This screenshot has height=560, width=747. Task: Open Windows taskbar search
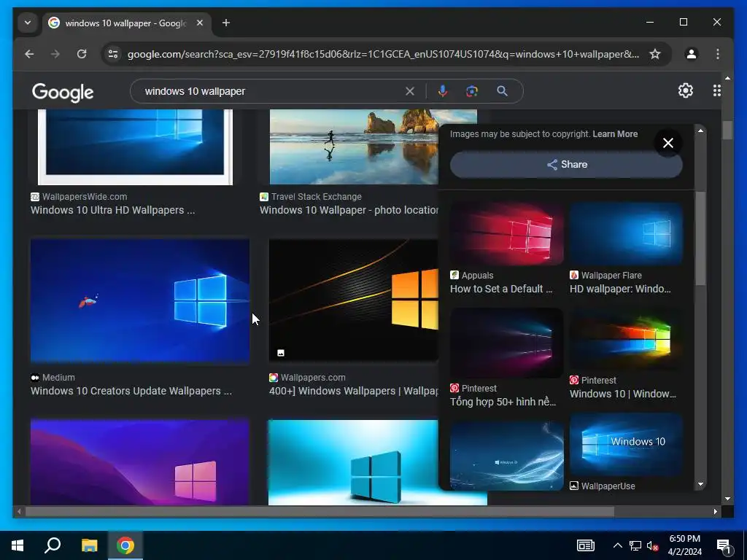53,545
